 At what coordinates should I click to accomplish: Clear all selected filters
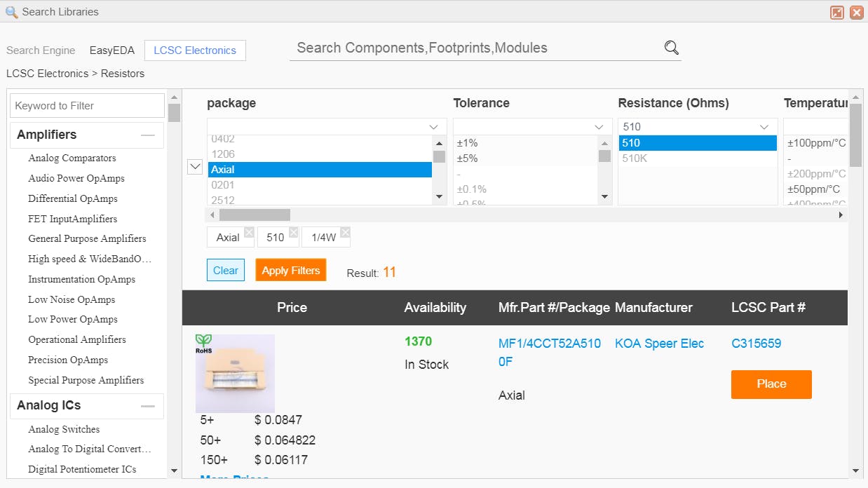(x=226, y=271)
